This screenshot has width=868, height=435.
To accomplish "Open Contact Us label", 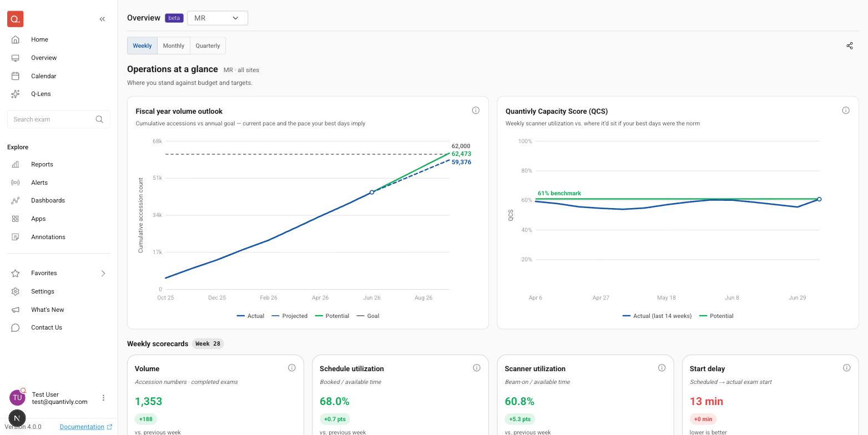I will click(47, 327).
